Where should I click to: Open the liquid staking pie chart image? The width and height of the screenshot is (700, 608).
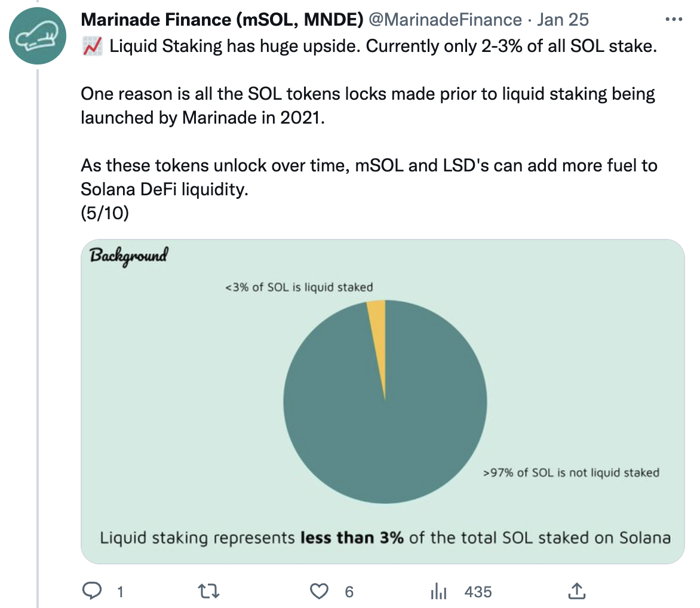pos(383,401)
